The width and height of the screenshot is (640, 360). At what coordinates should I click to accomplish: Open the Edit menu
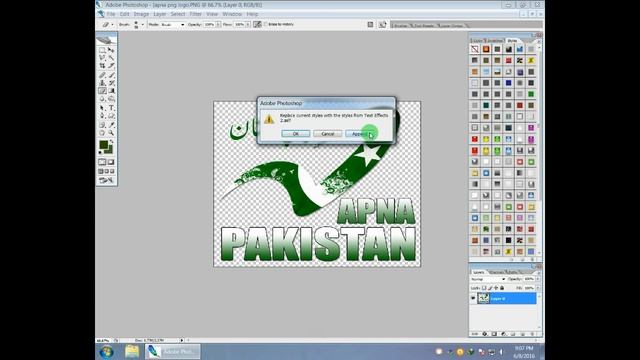(x=124, y=14)
